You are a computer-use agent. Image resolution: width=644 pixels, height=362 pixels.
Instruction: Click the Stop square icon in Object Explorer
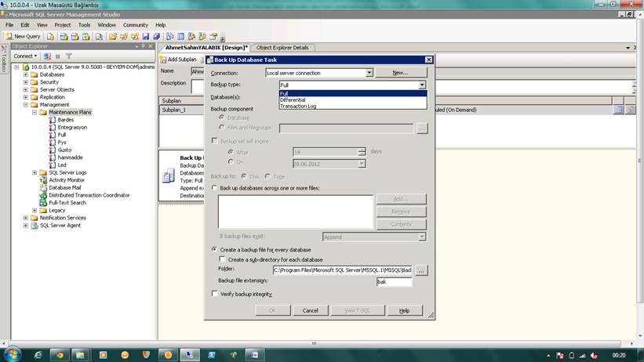[x=58, y=56]
